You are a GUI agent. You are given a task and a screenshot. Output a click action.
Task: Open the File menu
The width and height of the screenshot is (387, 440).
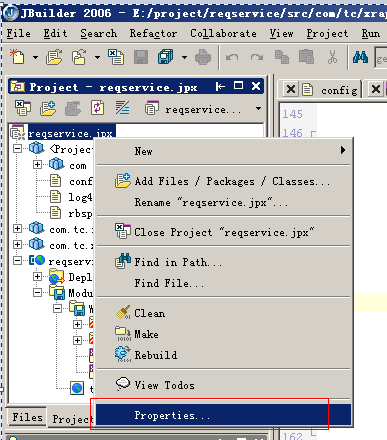point(19,34)
